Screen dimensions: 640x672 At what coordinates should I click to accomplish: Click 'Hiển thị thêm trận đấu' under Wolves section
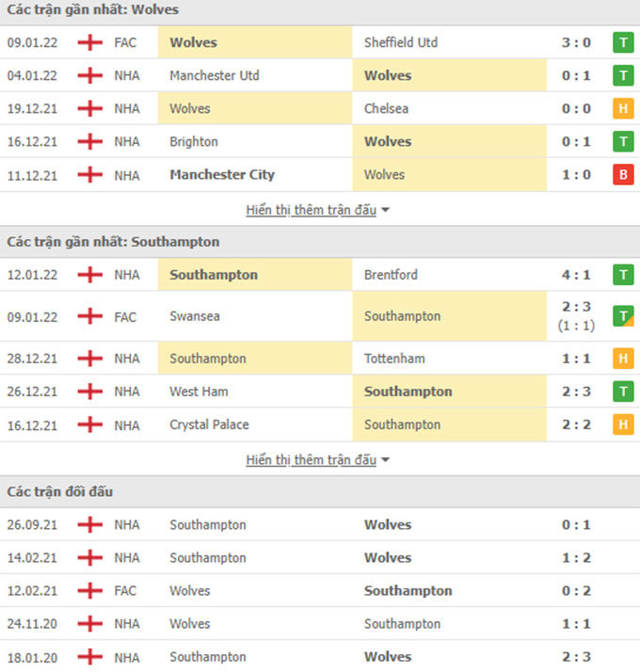pyautogui.click(x=312, y=210)
